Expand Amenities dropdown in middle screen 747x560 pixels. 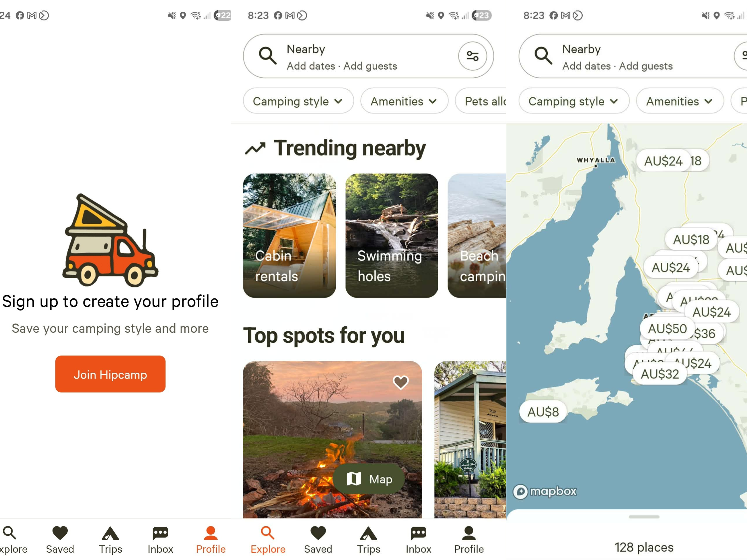[x=404, y=101]
